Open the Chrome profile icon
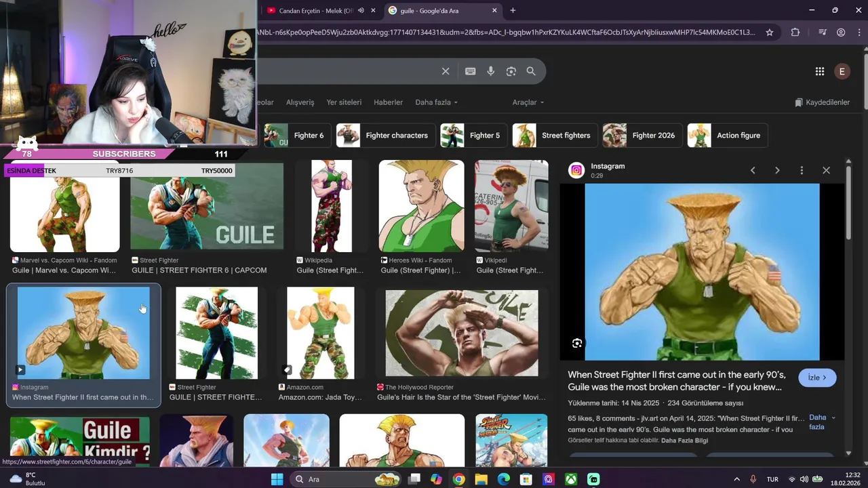 click(841, 32)
